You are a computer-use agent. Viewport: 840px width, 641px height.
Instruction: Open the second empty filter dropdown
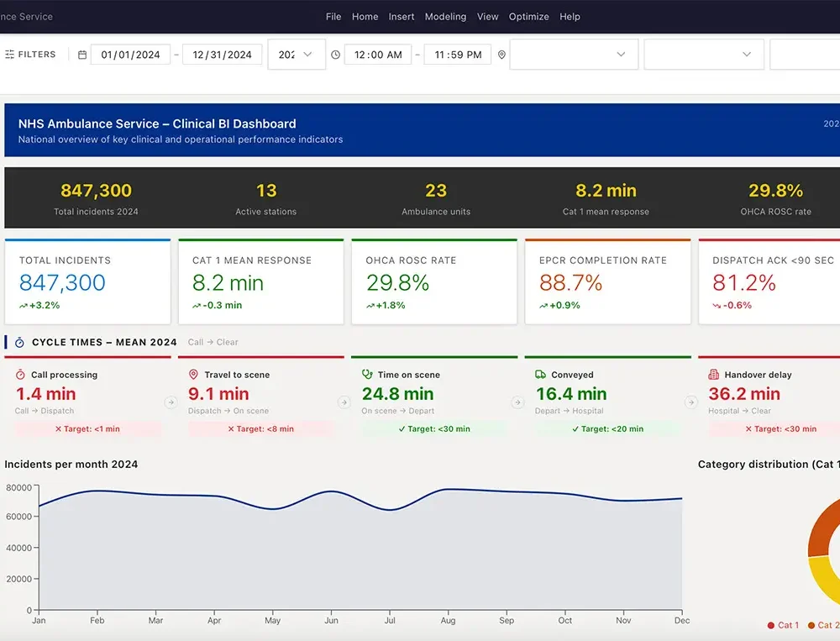pyautogui.click(x=704, y=54)
